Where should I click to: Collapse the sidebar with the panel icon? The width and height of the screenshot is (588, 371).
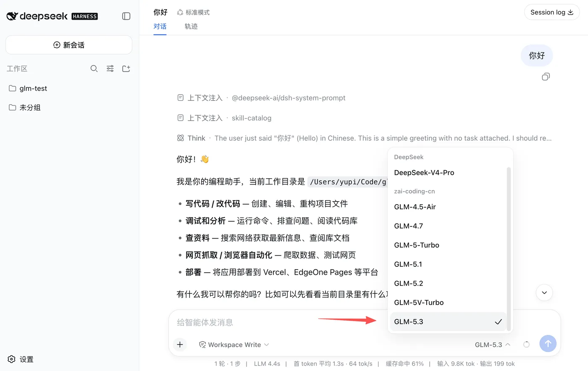click(x=126, y=16)
